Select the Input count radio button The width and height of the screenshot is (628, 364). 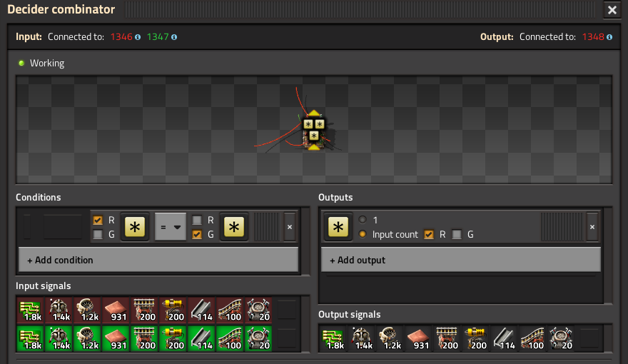(363, 234)
